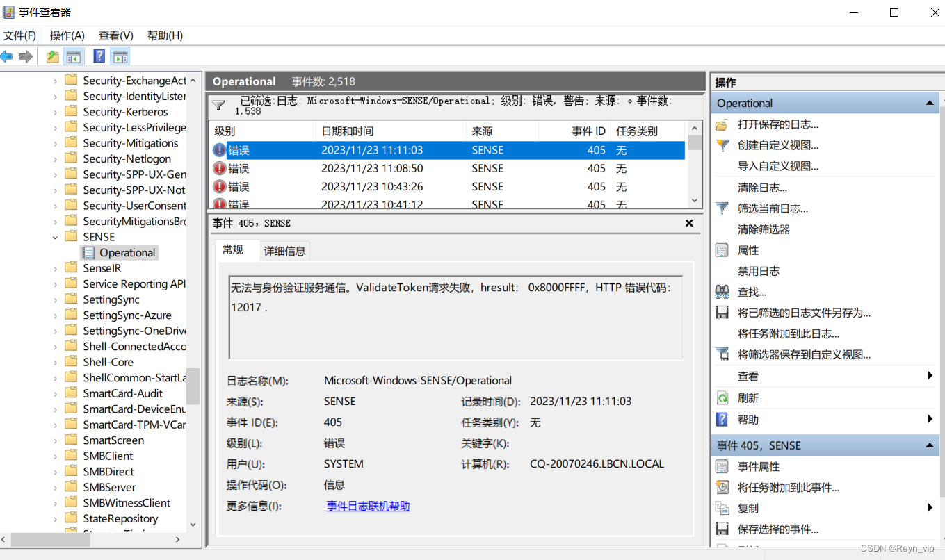Click the 查找 binoculars icon
This screenshot has width=945, height=560.
coord(722,292)
